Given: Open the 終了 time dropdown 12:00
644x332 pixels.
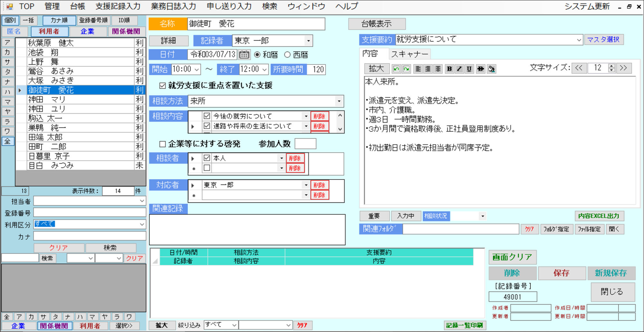Looking at the screenshot, I should (264, 69).
